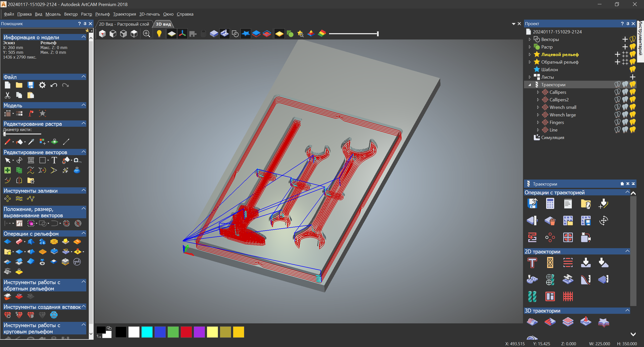Click the Save floppy disk icon
644x347 pixels.
[x=31, y=85]
